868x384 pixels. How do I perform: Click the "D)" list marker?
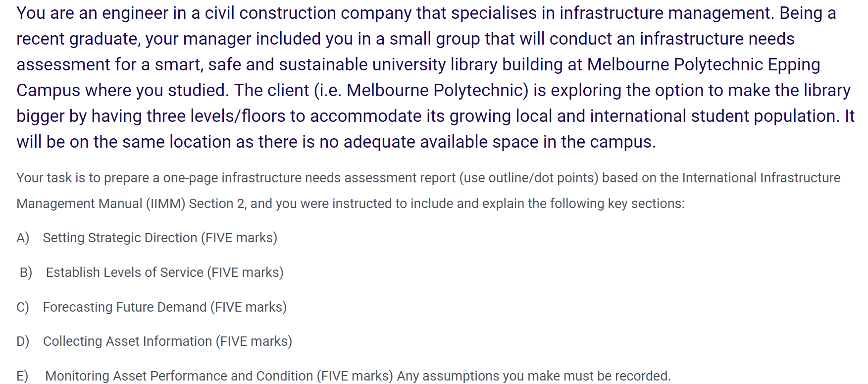(x=23, y=341)
